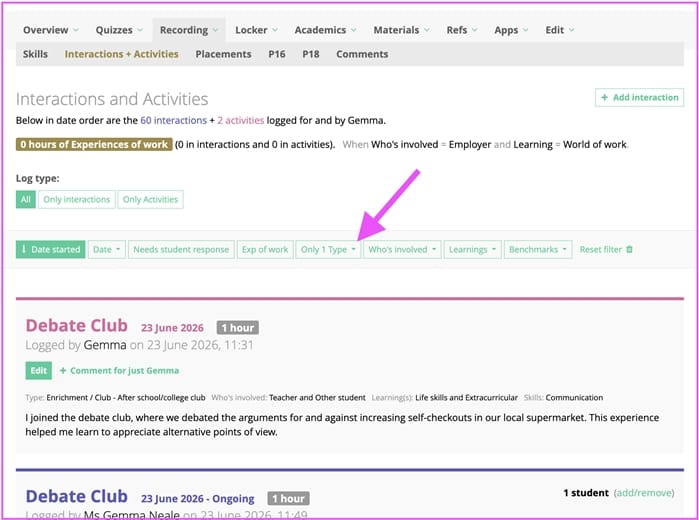Toggle Only Activities log type

coord(150,199)
